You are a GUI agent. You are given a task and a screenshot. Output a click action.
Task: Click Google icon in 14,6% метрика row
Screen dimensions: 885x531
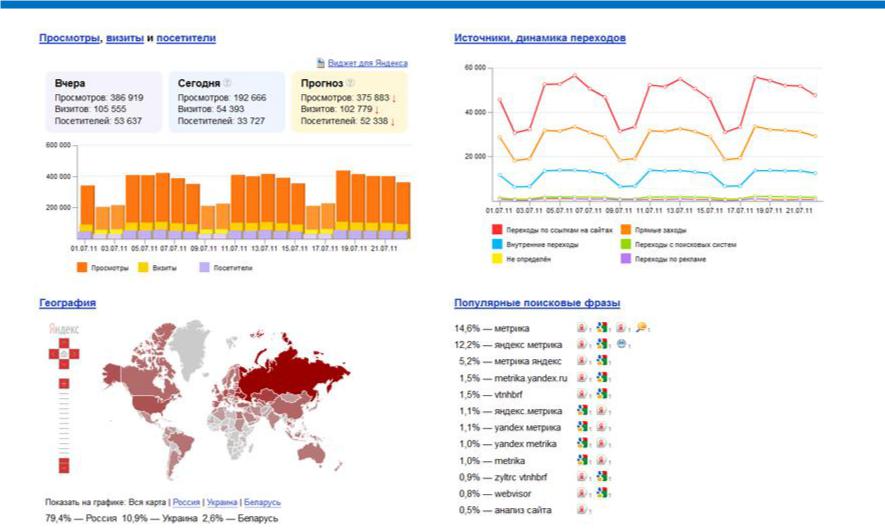[603, 327]
